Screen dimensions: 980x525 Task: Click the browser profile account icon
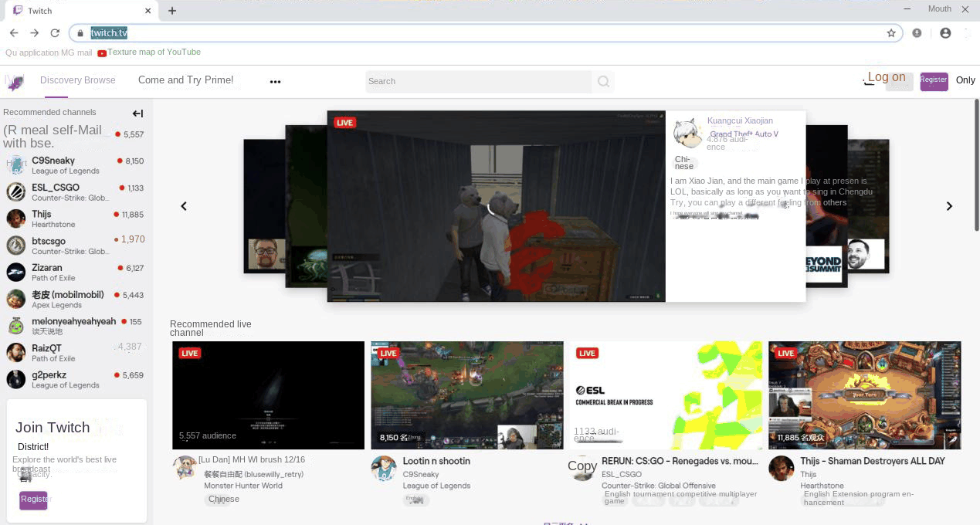pos(945,33)
